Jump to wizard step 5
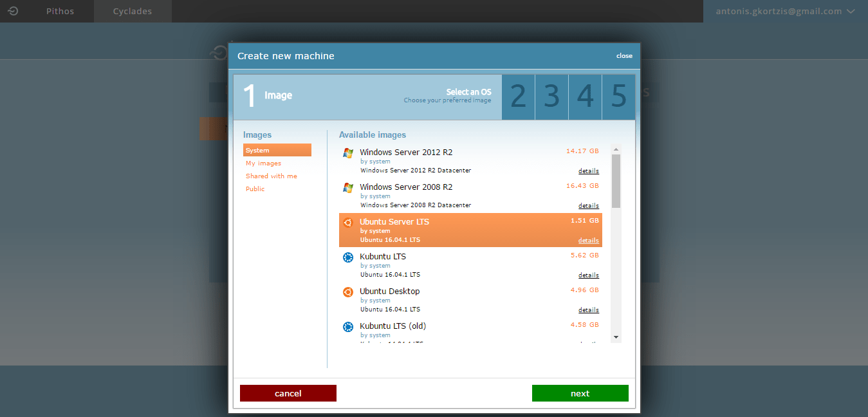The image size is (868, 417). (618, 97)
